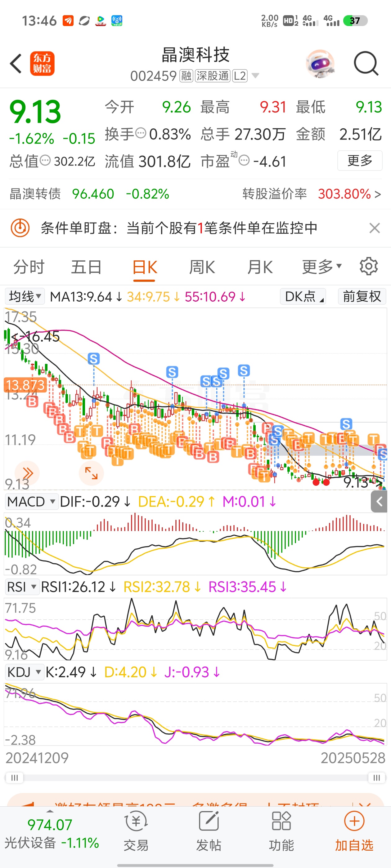Tap the 条件单盯盘 target icon
This screenshot has height=868, width=391.
click(20, 228)
